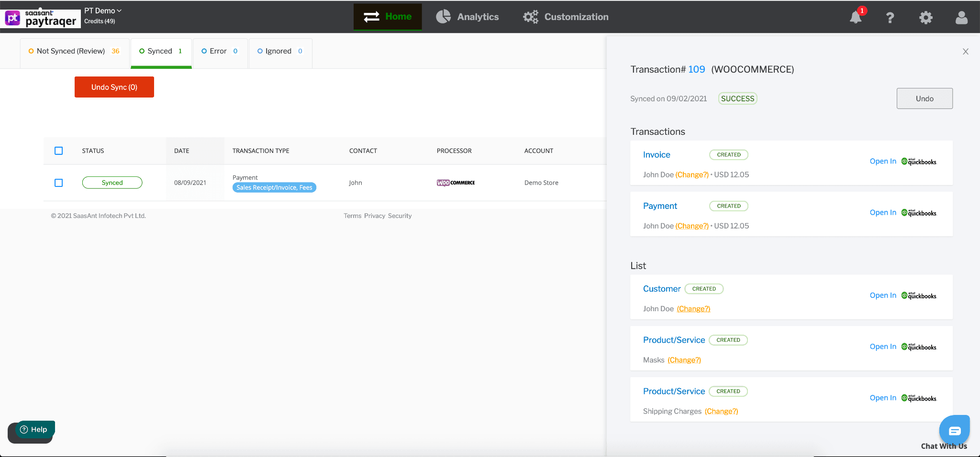980x457 pixels.
Task: Switch to the Ignored tab
Action: 280,51
